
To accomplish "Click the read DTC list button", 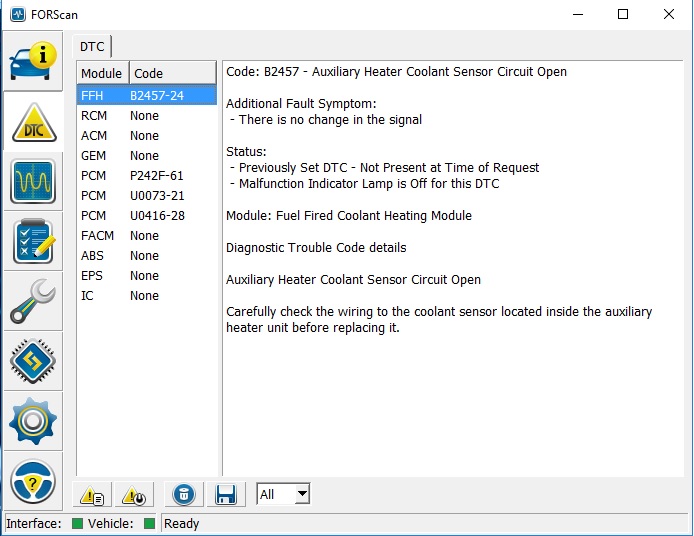I will tap(92, 494).
